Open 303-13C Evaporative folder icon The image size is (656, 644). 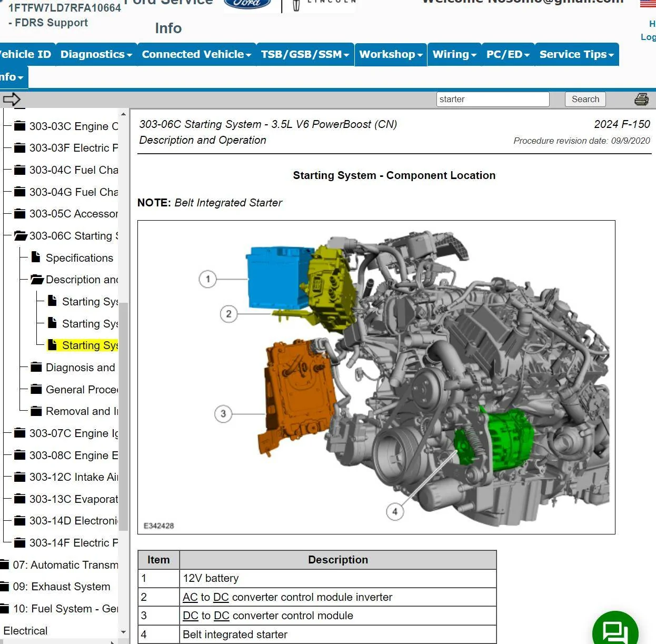pyautogui.click(x=19, y=499)
